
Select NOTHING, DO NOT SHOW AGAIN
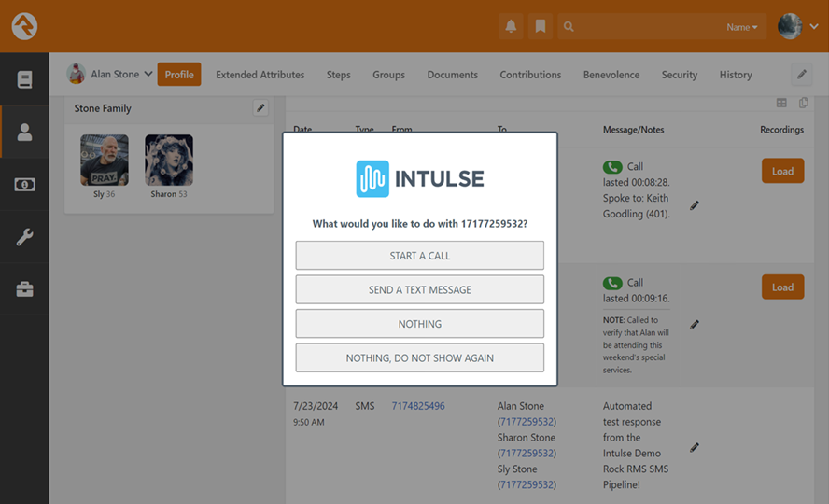tap(420, 357)
